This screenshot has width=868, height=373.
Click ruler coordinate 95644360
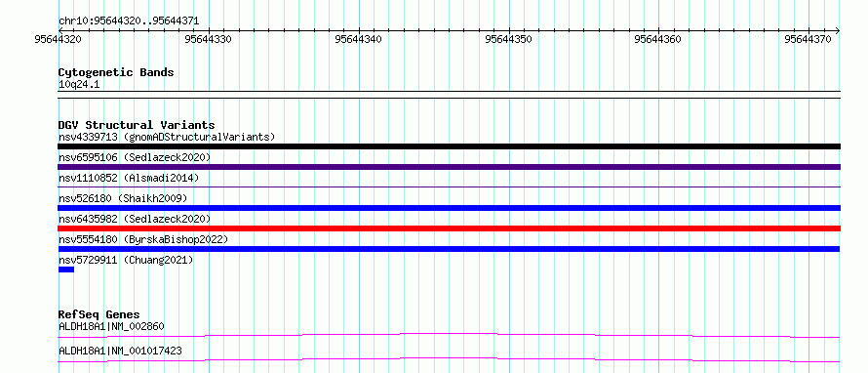[658, 39]
